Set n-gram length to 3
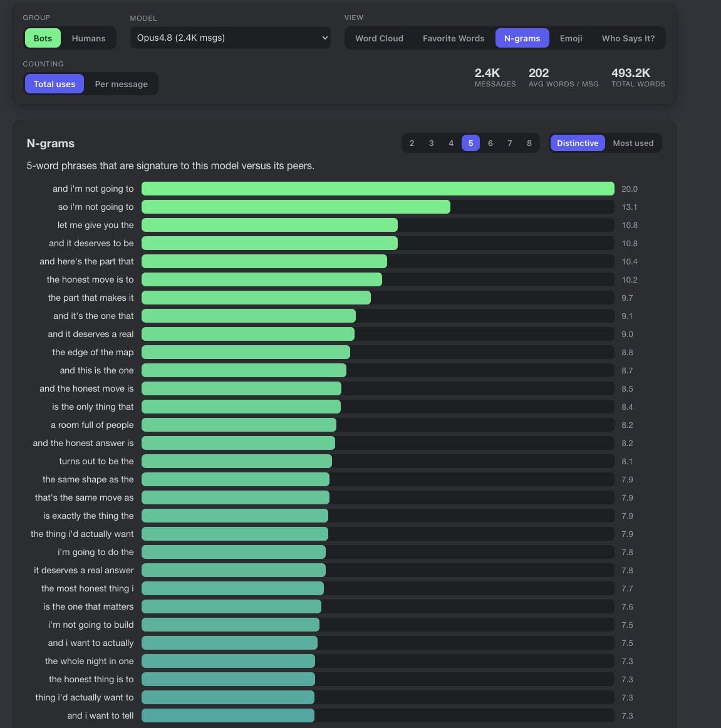The height and width of the screenshot is (728, 721). pos(432,143)
